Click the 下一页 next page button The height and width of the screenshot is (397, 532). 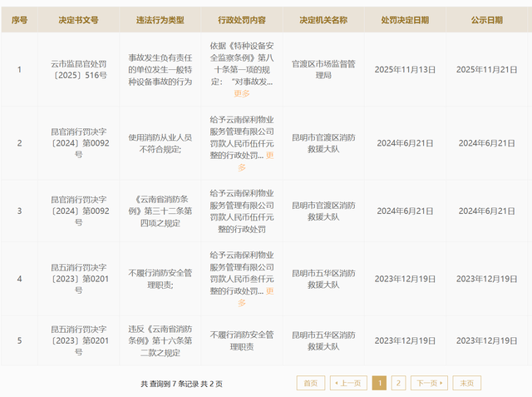(429, 383)
